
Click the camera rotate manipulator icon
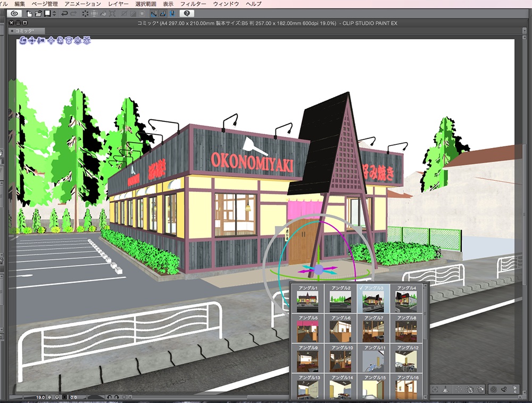click(x=23, y=41)
